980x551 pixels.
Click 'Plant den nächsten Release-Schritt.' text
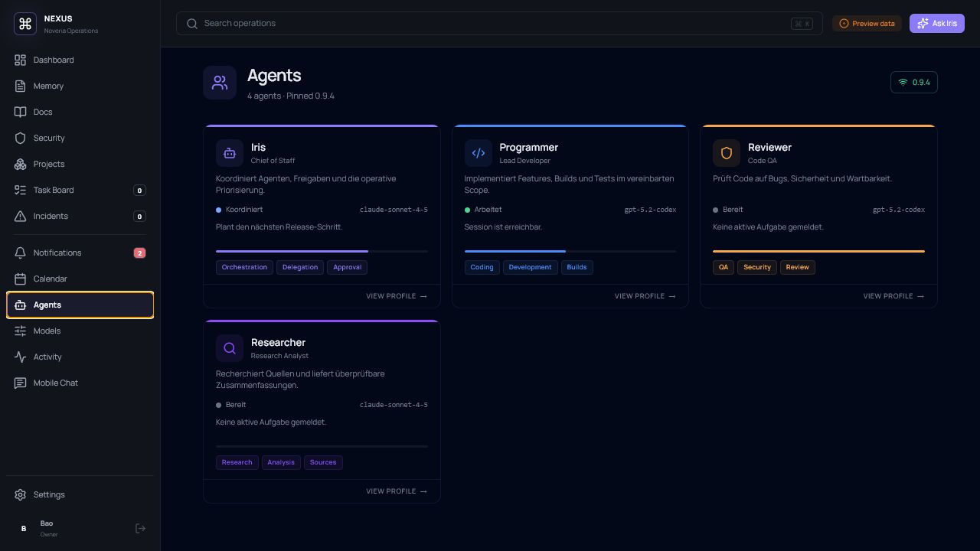279,227
